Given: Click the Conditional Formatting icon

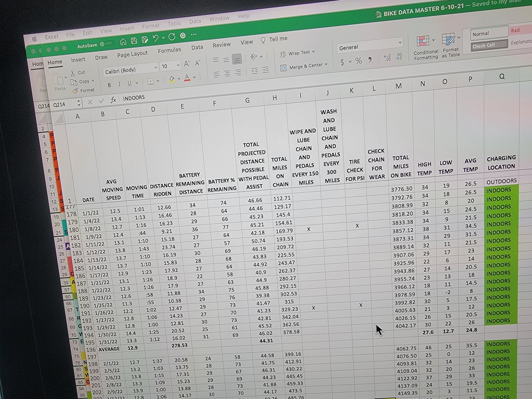Looking at the screenshot, I should click(x=423, y=41).
